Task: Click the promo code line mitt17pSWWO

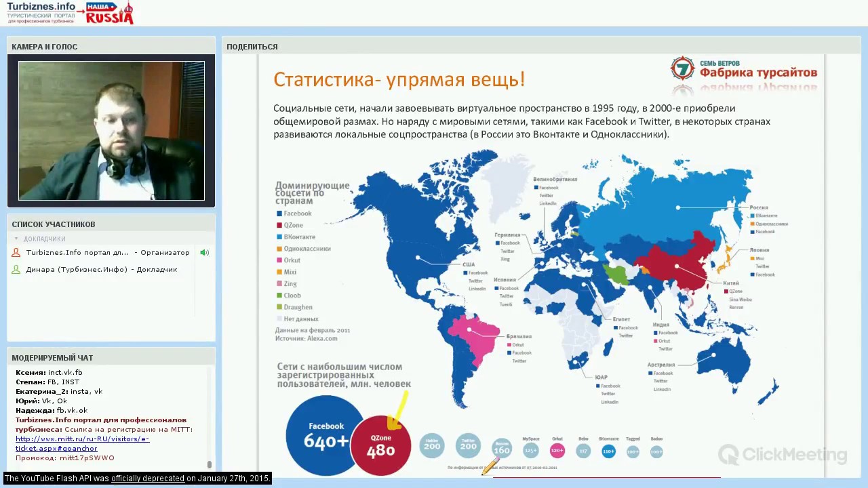Action: click(x=65, y=458)
